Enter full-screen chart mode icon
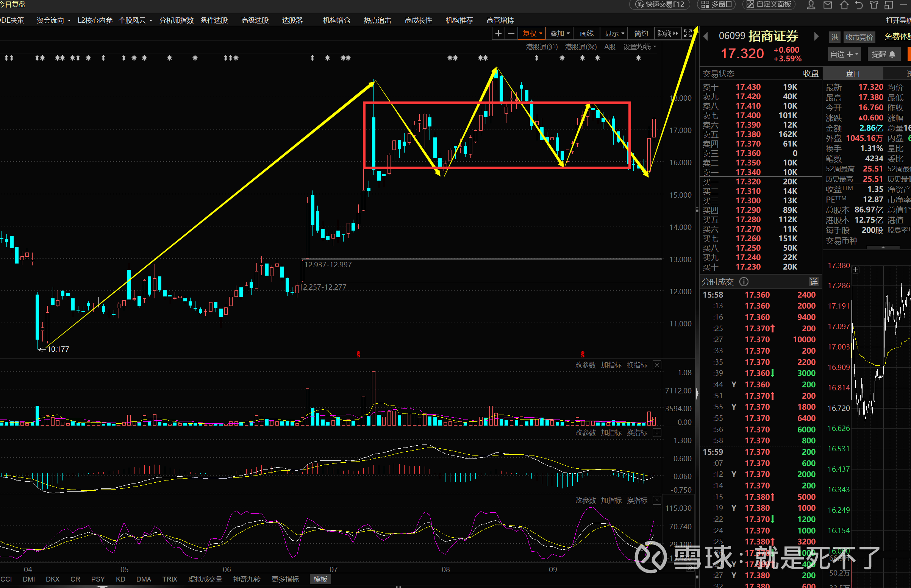 pyautogui.click(x=688, y=34)
